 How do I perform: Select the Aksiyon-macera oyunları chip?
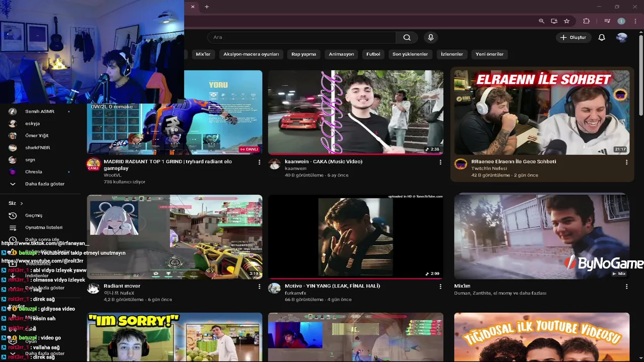(x=251, y=54)
